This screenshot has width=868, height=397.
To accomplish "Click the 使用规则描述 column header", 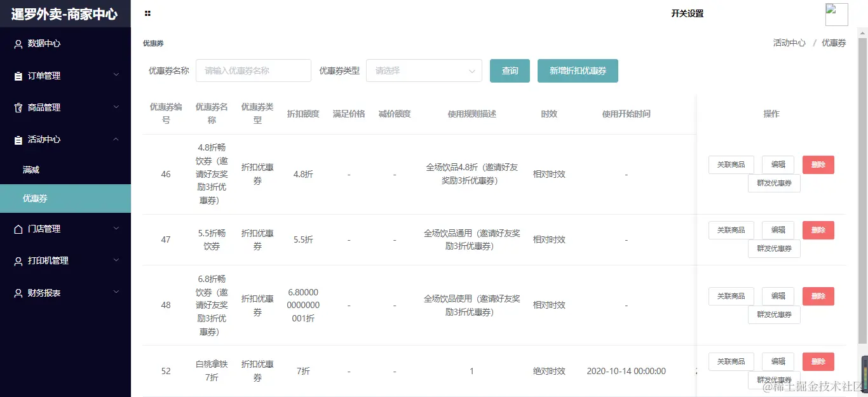I will 471,114.
